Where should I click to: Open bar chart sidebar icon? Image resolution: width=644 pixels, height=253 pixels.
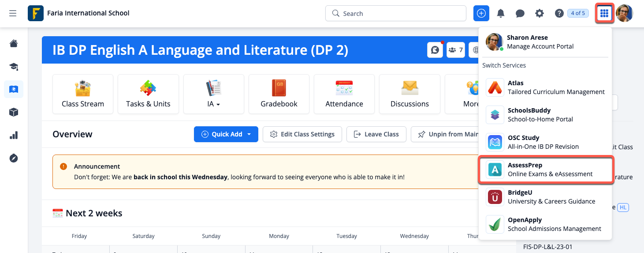(14, 135)
